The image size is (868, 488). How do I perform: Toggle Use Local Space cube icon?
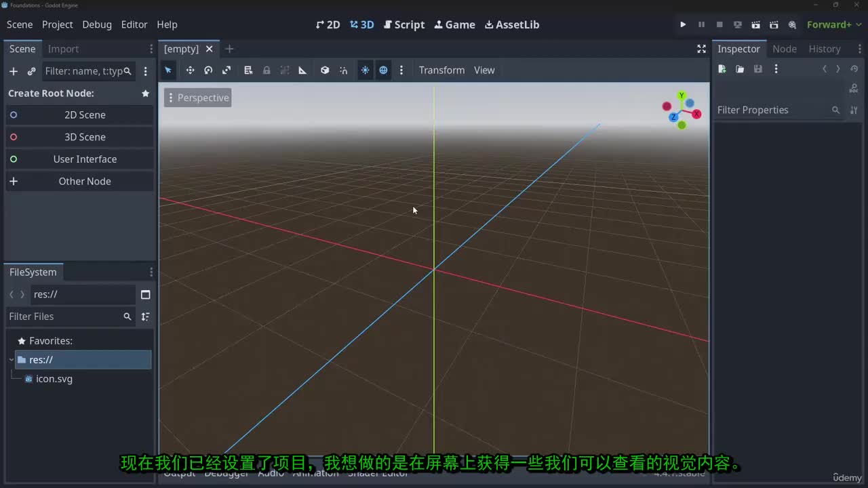point(325,70)
